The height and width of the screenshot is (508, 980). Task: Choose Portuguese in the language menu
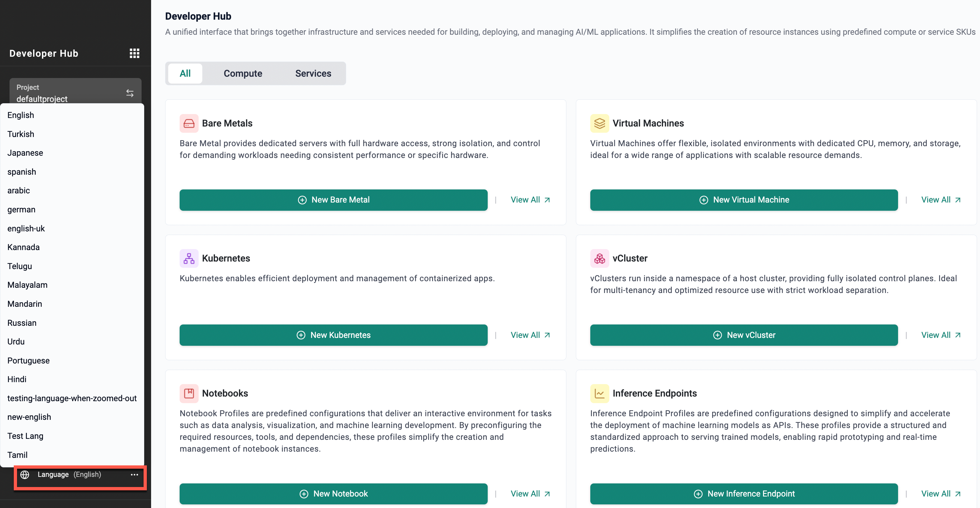pos(29,361)
